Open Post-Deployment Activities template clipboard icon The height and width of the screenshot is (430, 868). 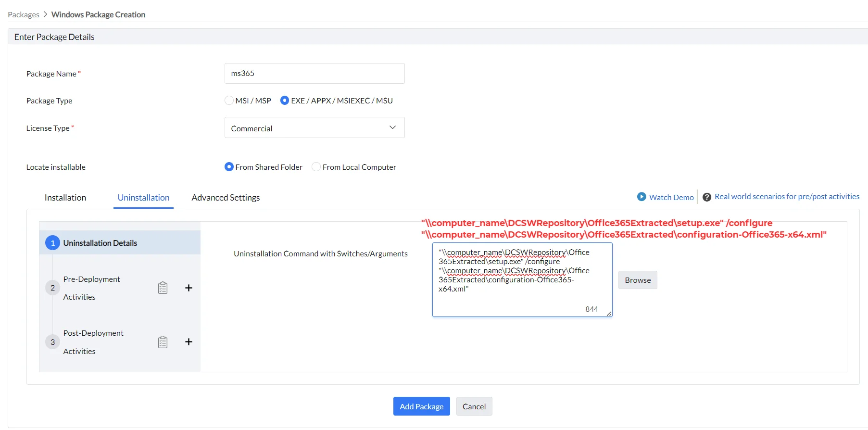click(163, 342)
